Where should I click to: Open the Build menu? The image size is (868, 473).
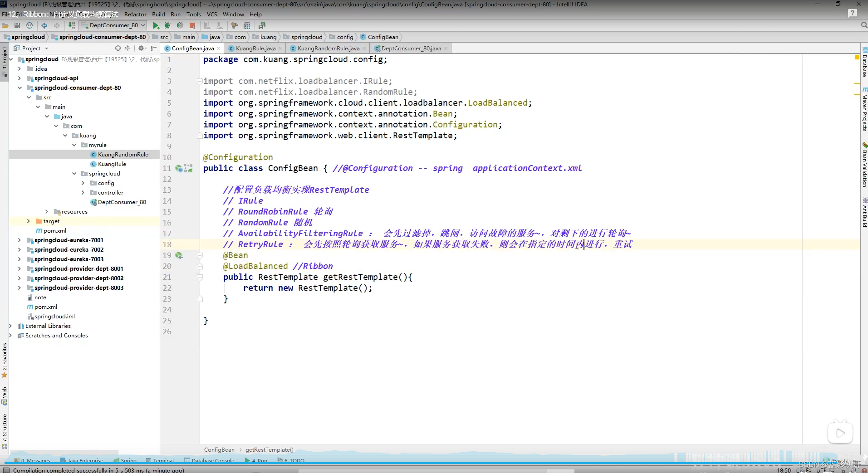(158, 15)
